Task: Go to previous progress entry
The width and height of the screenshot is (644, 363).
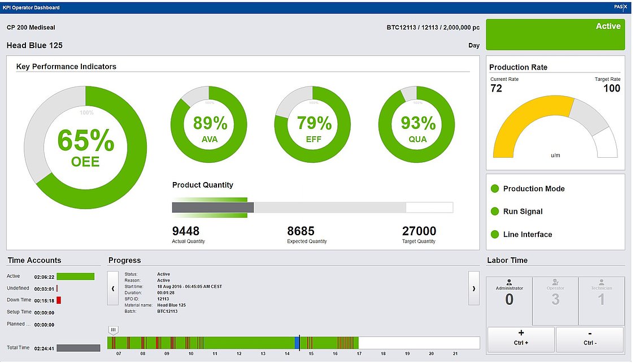Action: pyautogui.click(x=113, y=288)
